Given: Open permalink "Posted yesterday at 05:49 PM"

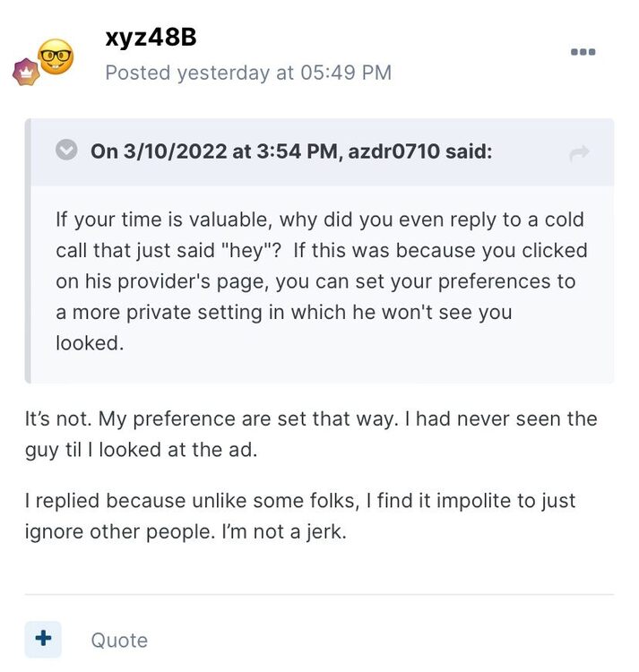Looking at the screenshot, I should click(x=248, y=73).
